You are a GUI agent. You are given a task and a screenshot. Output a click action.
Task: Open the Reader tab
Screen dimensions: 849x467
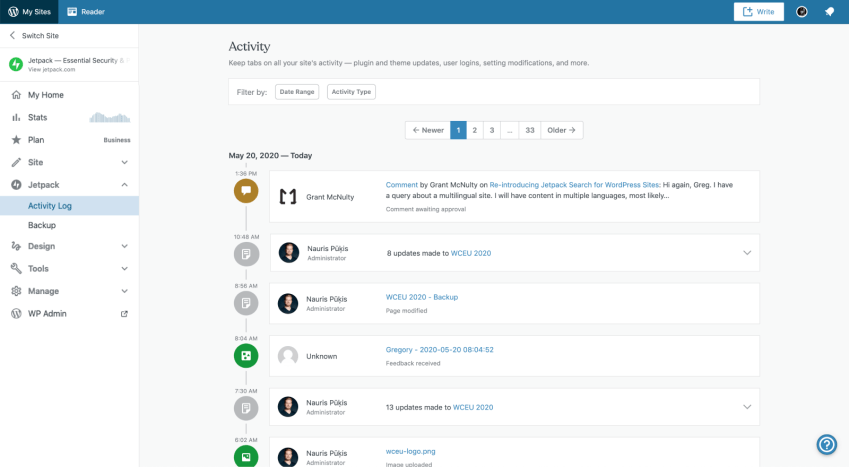(86, 12)
